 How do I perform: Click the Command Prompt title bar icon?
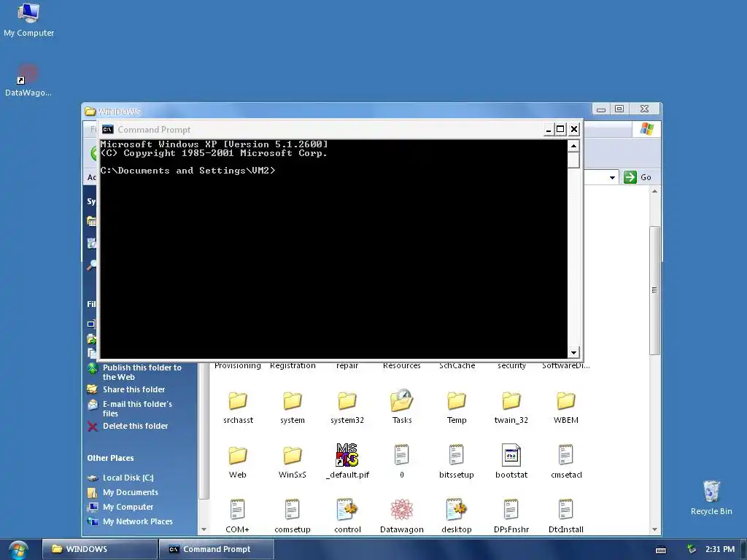[108, 130]
